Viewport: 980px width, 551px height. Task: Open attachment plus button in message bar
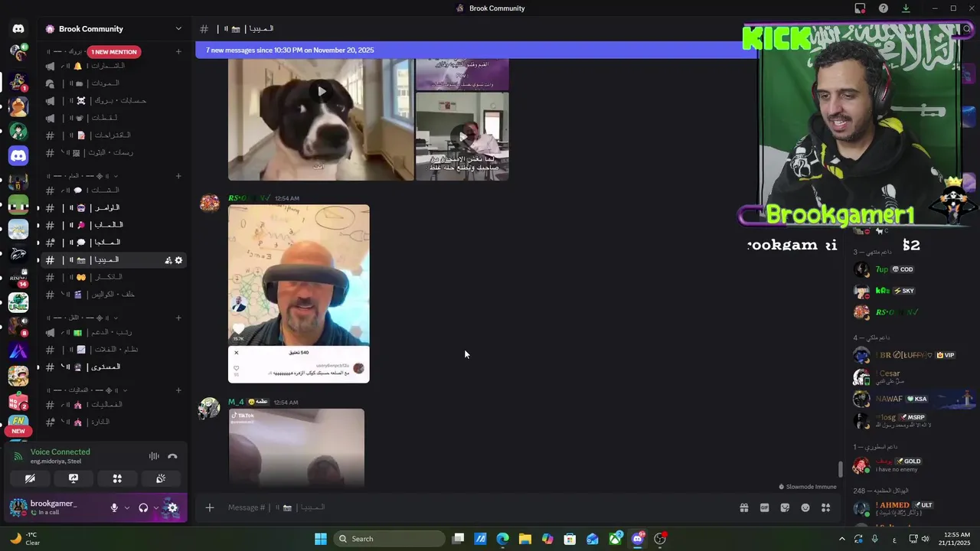209,507
